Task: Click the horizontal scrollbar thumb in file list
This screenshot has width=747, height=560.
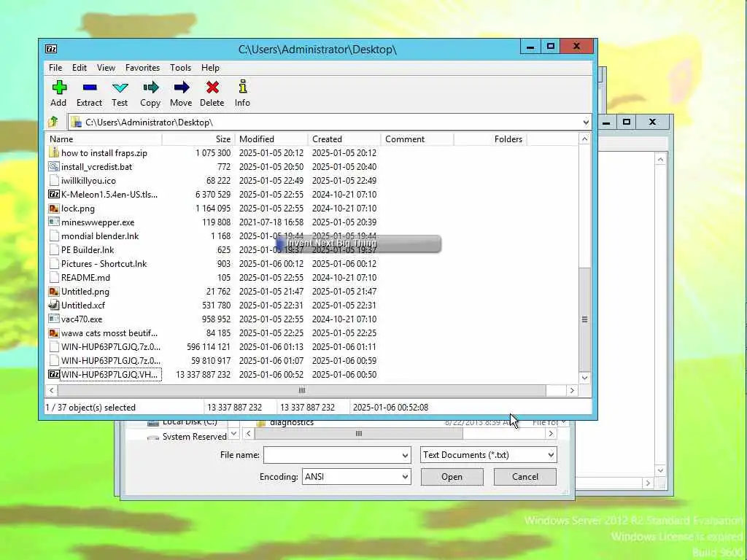Action: 301,391
